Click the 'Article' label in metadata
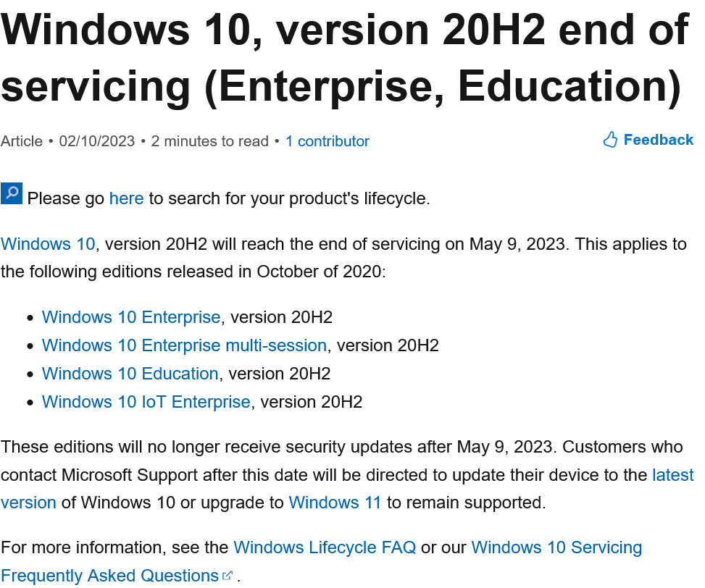The image size is (705, 588). [x=22, y=141]
